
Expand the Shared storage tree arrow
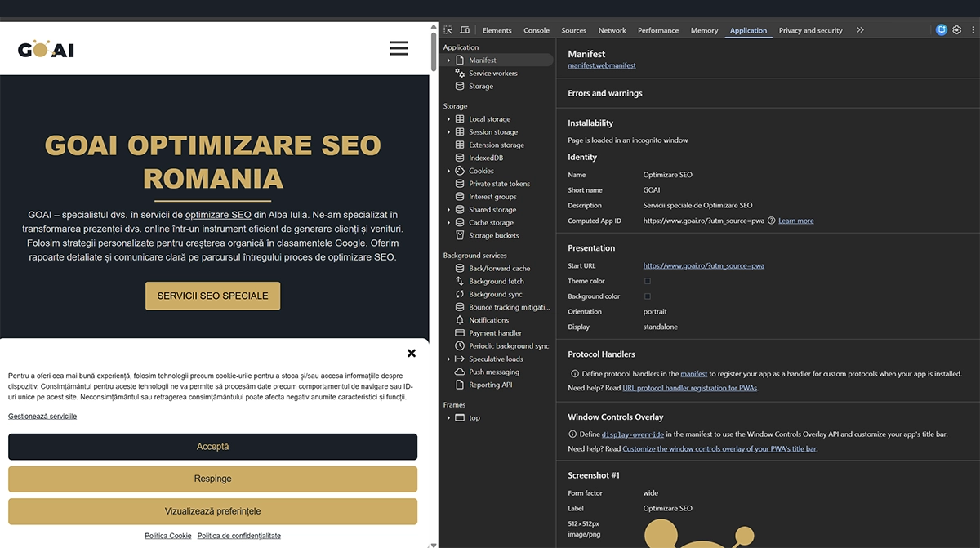448,210
